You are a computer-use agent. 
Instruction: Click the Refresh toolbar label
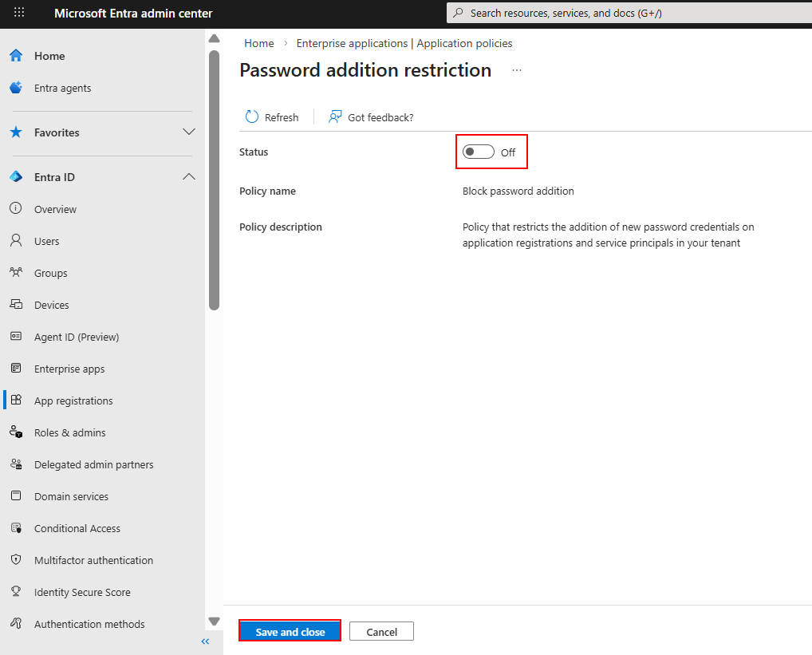click(282, 117)
